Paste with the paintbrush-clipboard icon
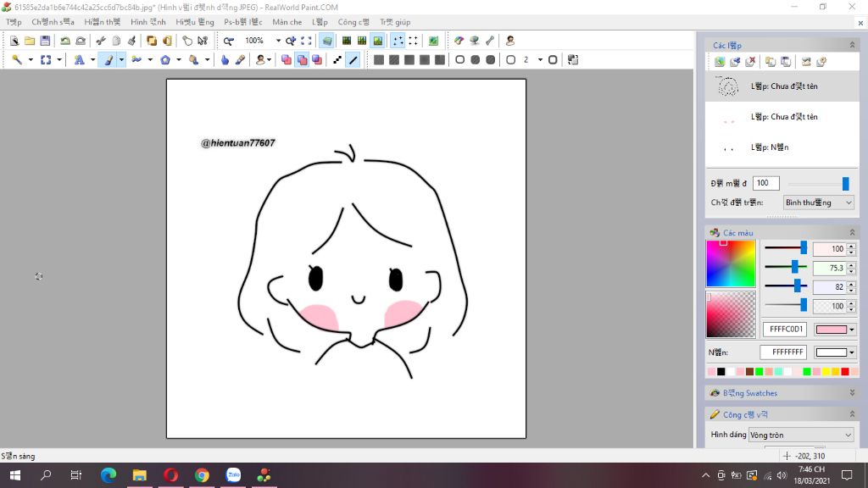Viewport: 868px width, 488px height. tap(131, 41)
